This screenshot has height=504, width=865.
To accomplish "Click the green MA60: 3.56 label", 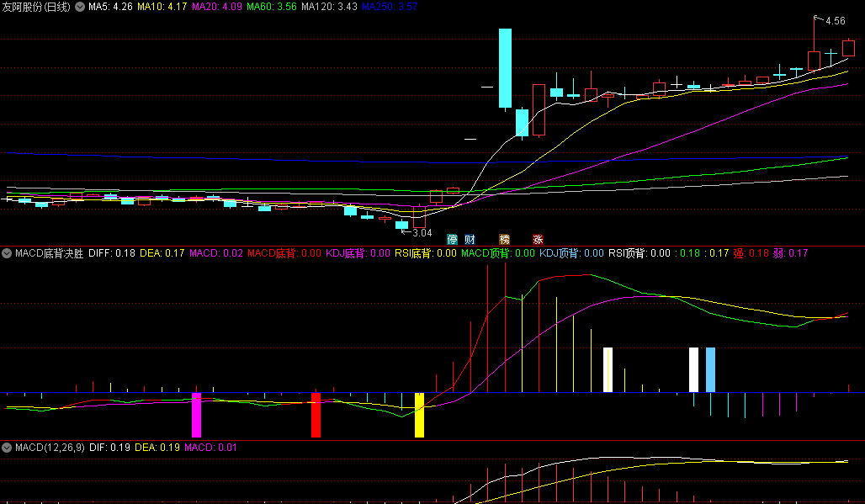I will click(272, 7).
